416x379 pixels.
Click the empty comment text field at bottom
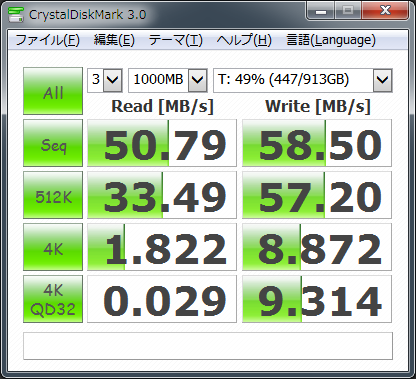(208, 346)
